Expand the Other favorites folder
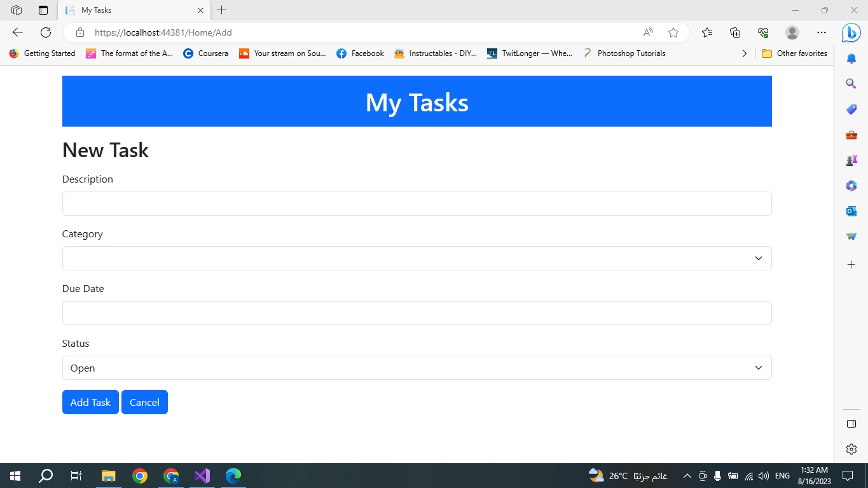The height and width of the screenshot is (488, 868). pyautogui.click(x=794, y=53)
